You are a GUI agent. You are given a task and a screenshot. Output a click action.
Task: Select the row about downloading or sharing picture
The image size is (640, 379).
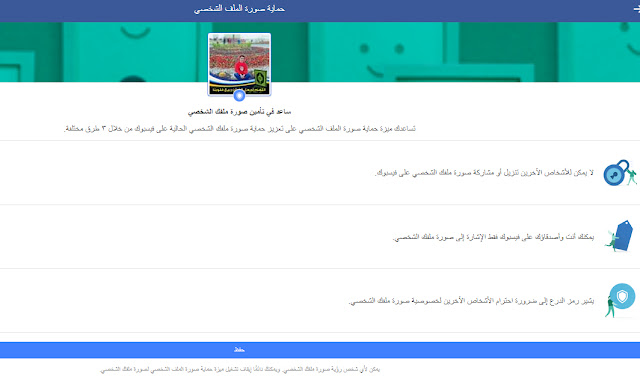tap(320, 173)
